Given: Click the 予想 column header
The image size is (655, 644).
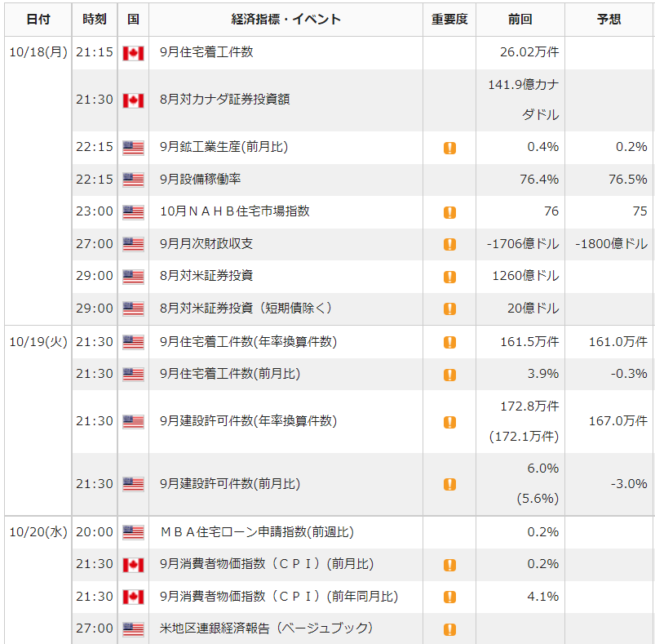Looking at the screenshot, I should coord(609,20).
